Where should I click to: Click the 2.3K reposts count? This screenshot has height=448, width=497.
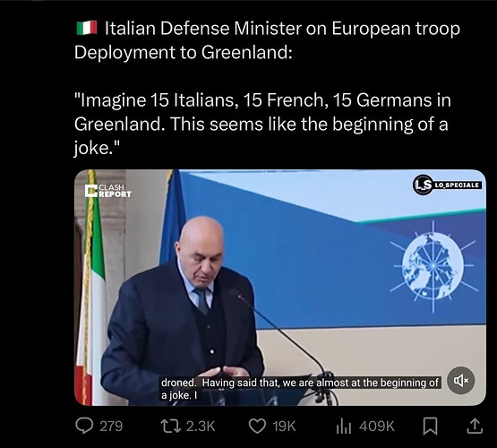pyautogui.click(x=201, y=426)
